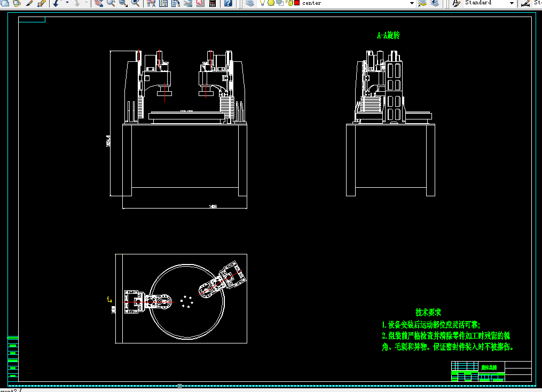Viewport: 542px width, 392px height.
Task: Open the redo history dropdown arrow
Action: pos(87,3)
